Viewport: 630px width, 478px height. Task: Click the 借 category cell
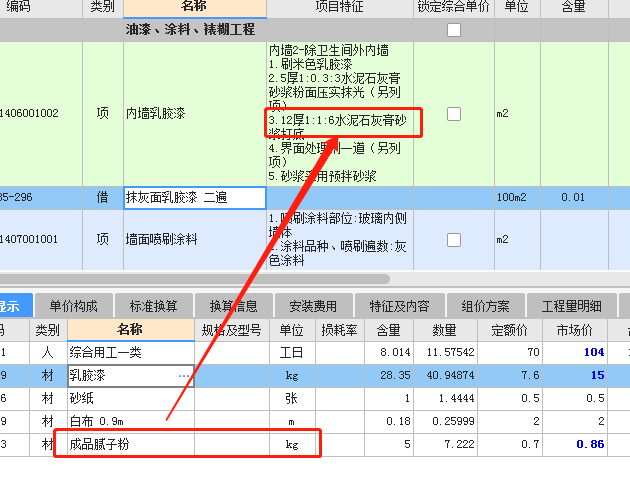tap(102, 198)
